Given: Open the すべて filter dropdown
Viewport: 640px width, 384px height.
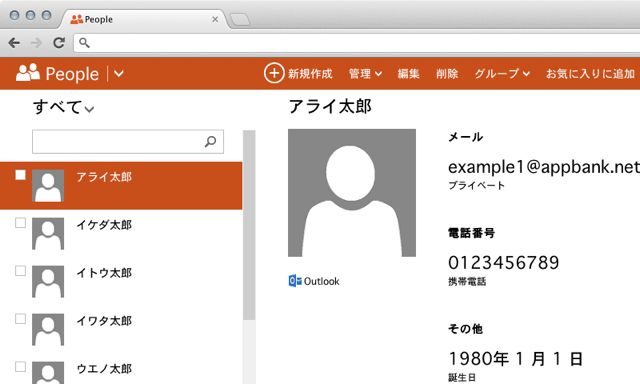Looking at the screenshot, I should coord(64,107).
